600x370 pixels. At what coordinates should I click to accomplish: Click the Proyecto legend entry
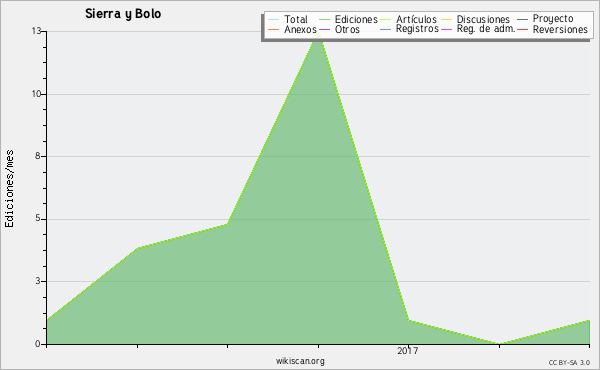pyautogui.click(x=545, y=18)
